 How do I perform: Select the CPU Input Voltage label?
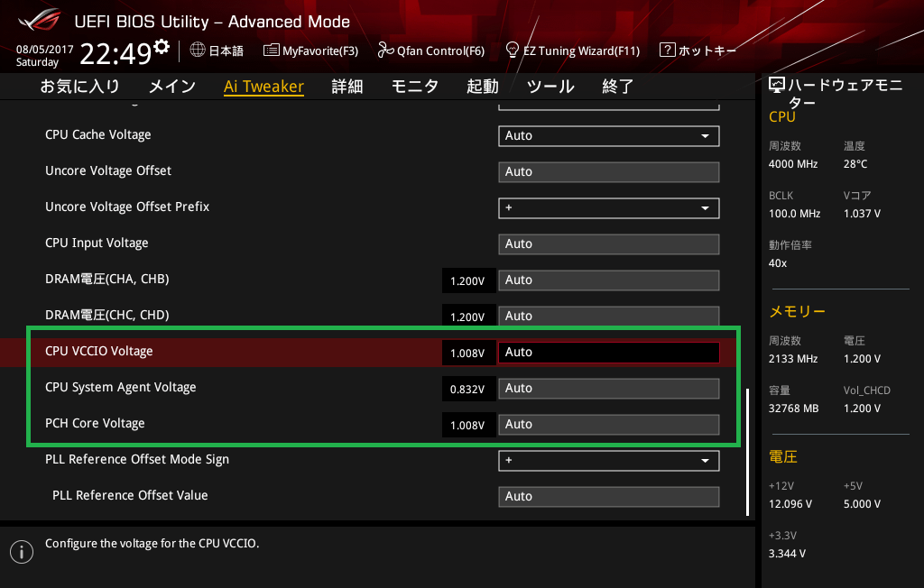(97, 243)
